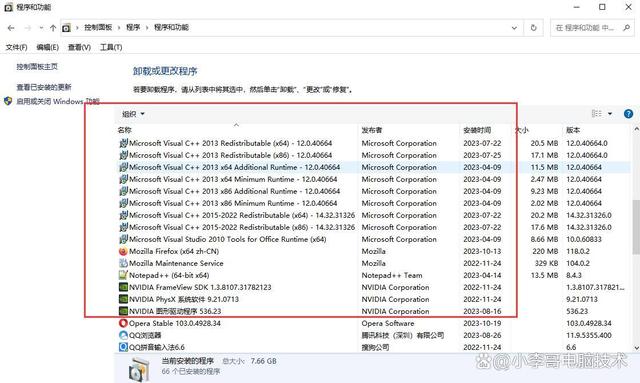
Task: Click the installed programs icon in details pane
Action: 139,369
